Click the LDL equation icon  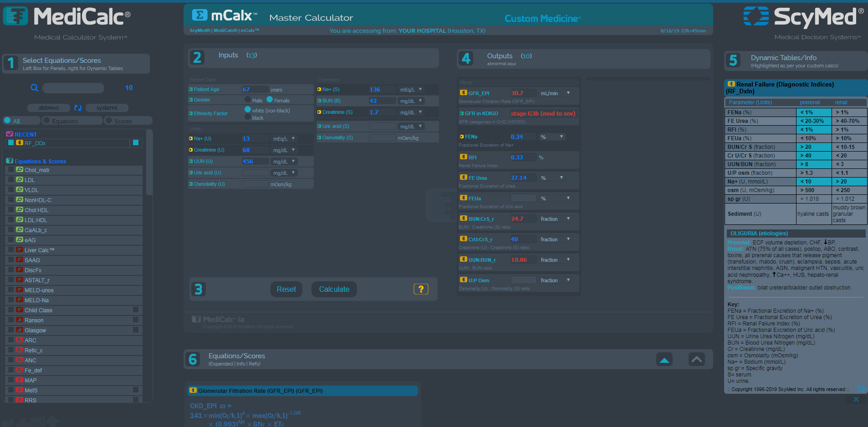(x=20, y=180)
